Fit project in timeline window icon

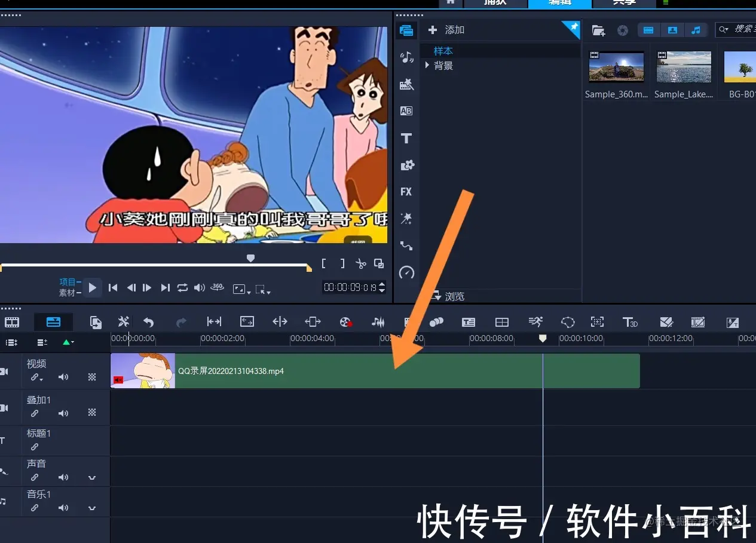coord(247,322)
